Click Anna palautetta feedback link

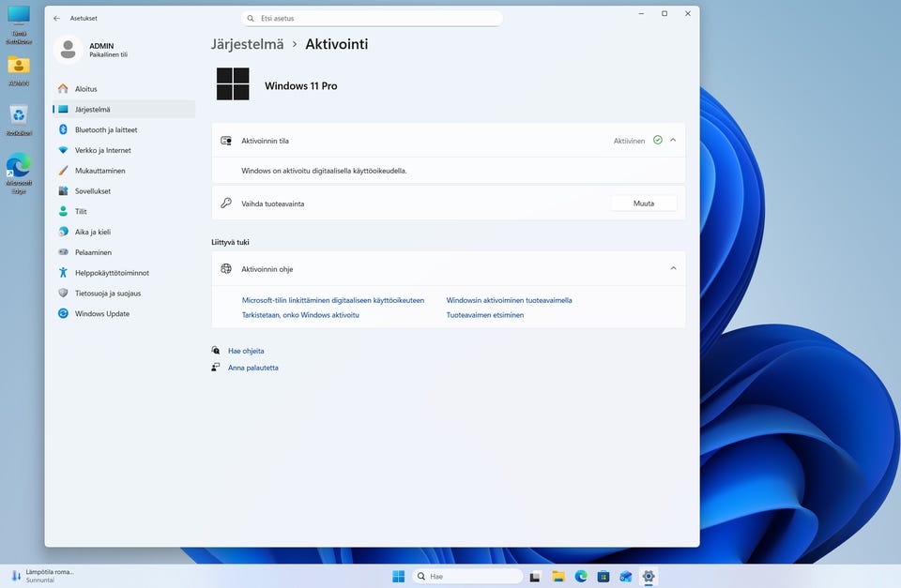[x=252, y=368]
